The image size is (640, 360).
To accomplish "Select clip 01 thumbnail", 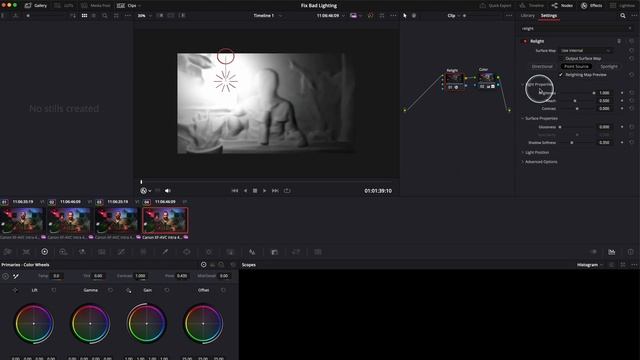I will (22, 220).
